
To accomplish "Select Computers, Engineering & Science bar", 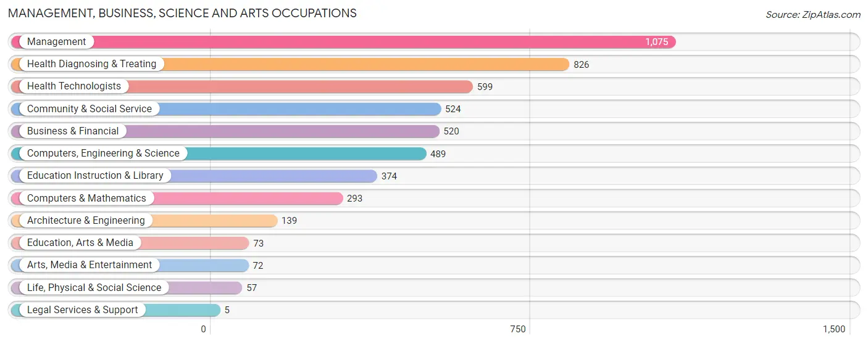I will pyautogui.click(x=219, y=154).
